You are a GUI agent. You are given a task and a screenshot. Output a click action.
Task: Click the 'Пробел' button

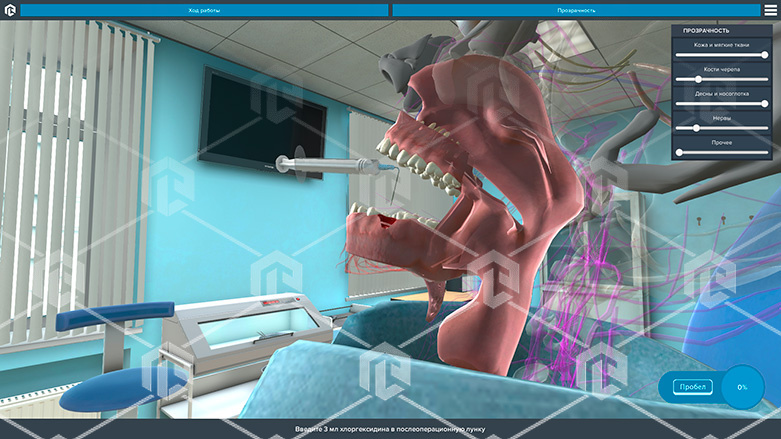coord(692,387)
